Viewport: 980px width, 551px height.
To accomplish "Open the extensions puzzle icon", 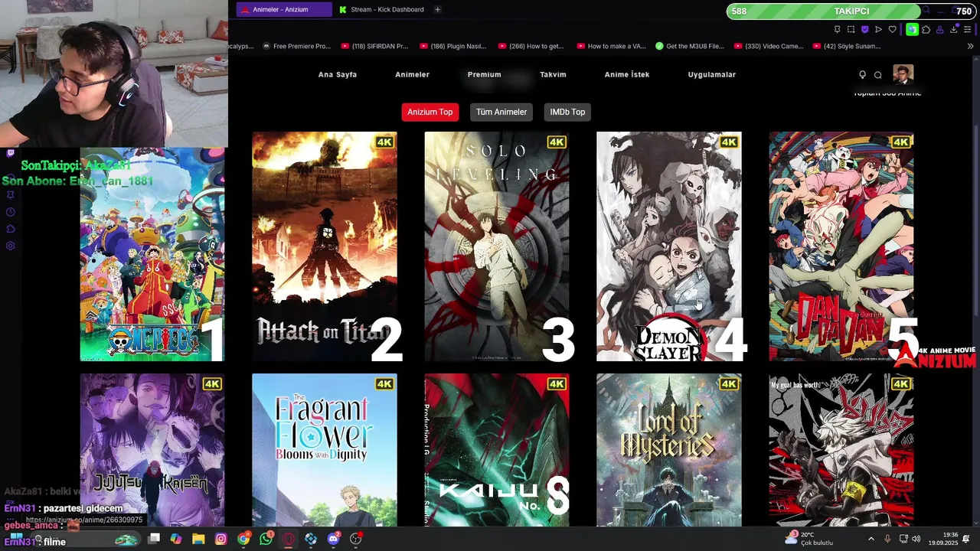I will pos(926,29).
